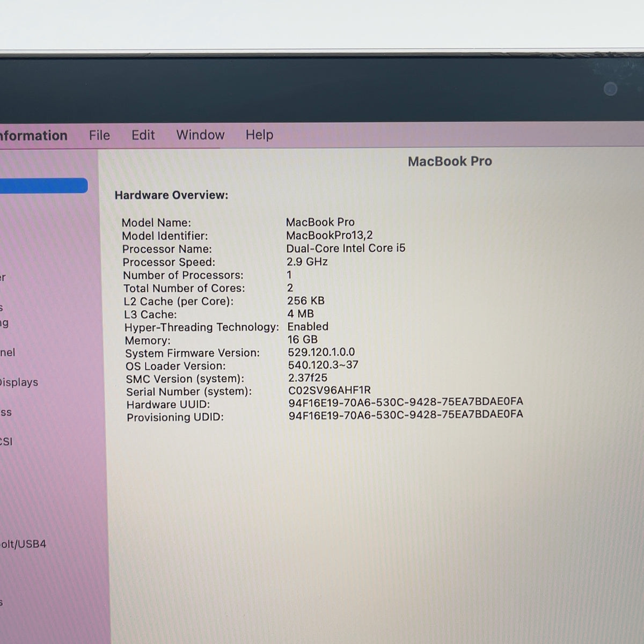Select the Thunderbolt/USB4 sidebar item

tap(23, 544)
